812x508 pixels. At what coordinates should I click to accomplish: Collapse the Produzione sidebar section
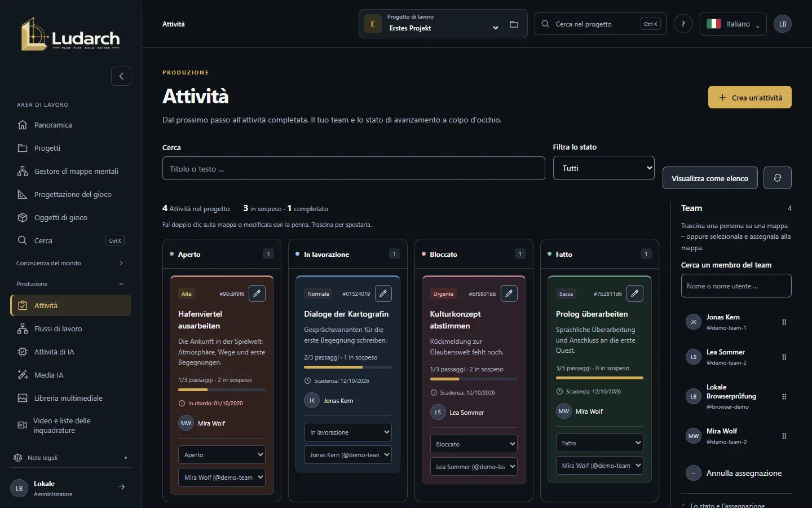71,284
